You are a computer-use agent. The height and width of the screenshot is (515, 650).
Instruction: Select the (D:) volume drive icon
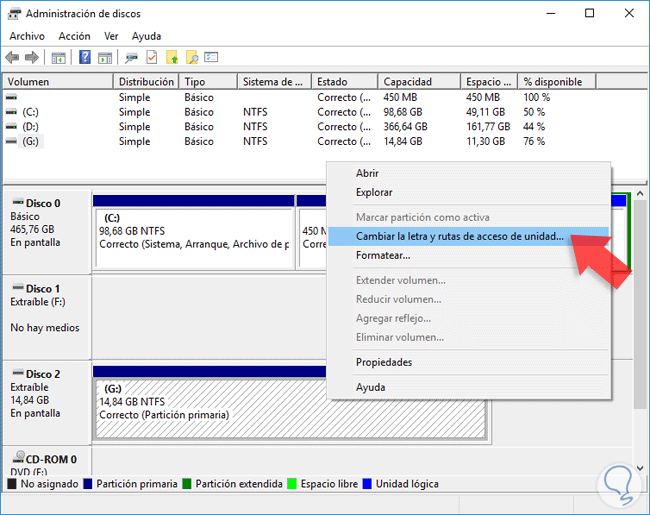(x=12, y=126)
